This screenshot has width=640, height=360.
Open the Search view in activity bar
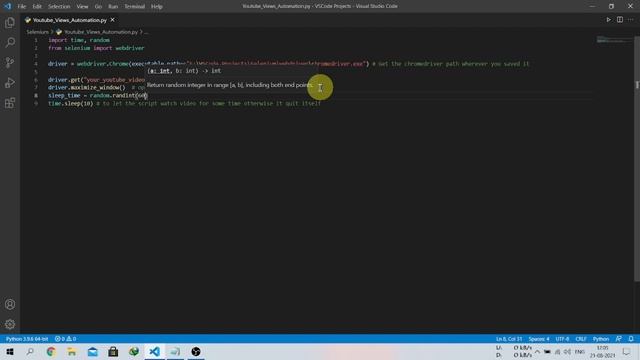[x=10, y=42]
